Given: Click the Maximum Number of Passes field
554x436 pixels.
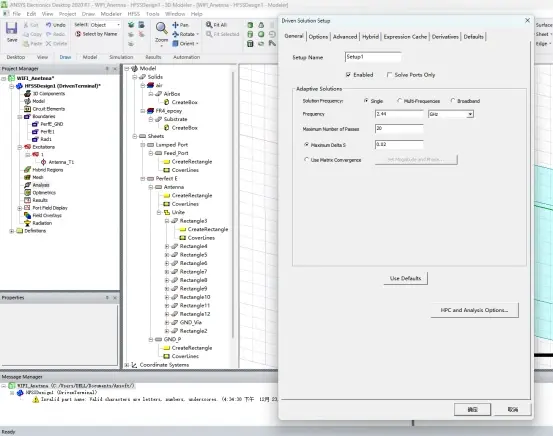Looking at the screenshot, I should [x=399, y=129].
